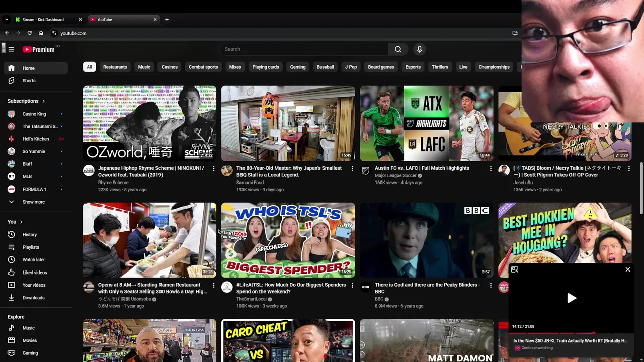Open the So Yummie subscription channel
The height and width of the screenshot is (362, 644).
[35, 151]
